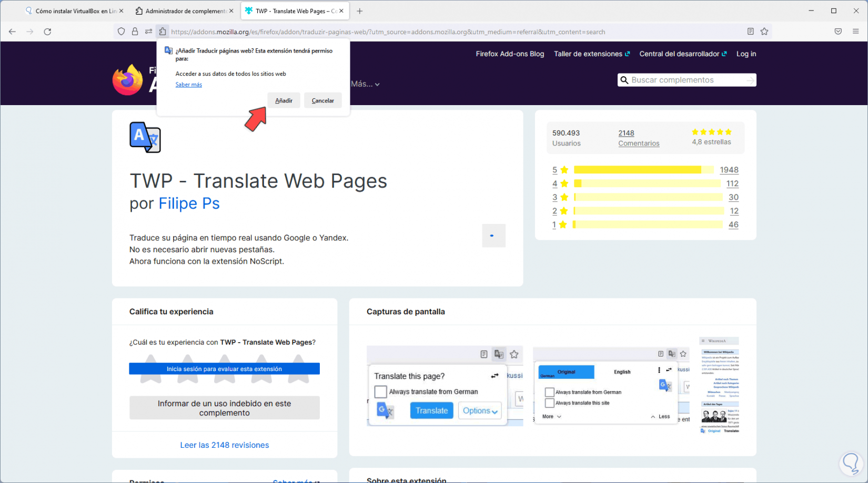Open the Translate this page screenshot thumbnail
Image resolution: width=868 pixels, height=483 pixels.
coord(445,386)
